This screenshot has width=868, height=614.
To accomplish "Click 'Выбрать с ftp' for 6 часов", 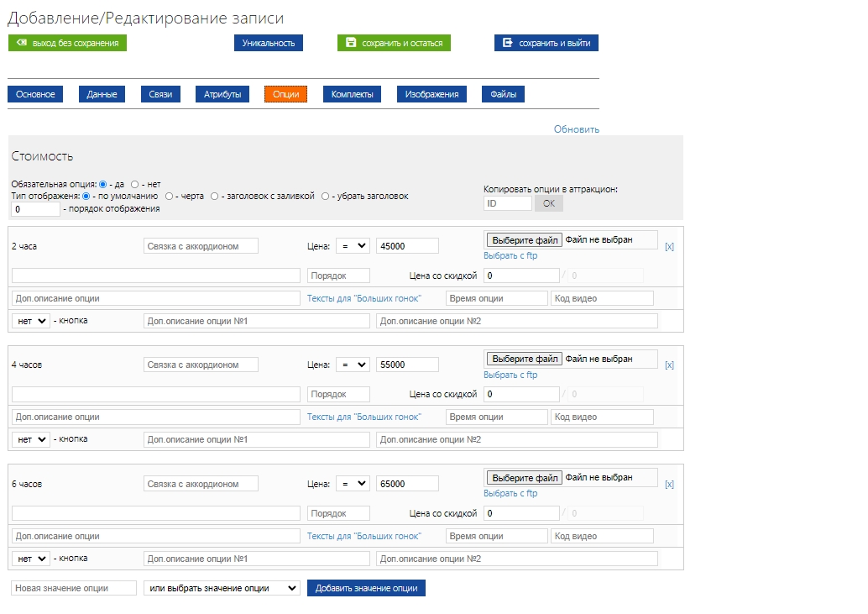I will point(510,494).
